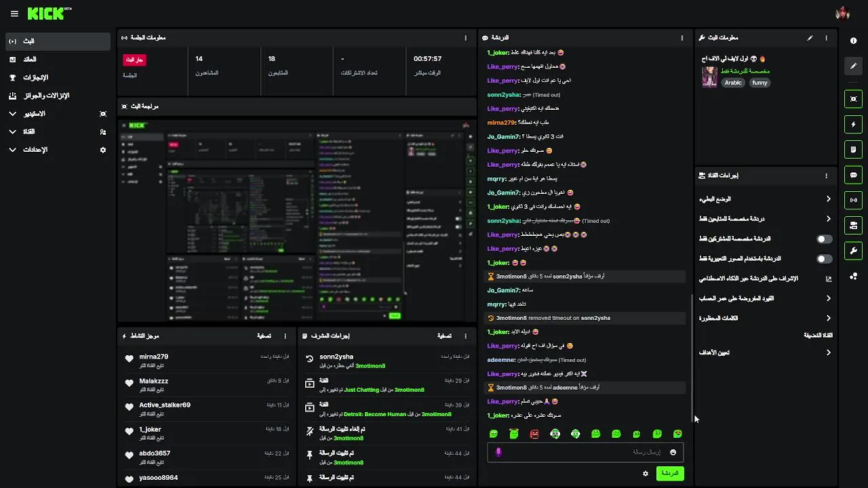Toggle the lightning bolt widget icon in right rail
The width and height of the screenshot is (868, 488).
click(x=853, y=124)
